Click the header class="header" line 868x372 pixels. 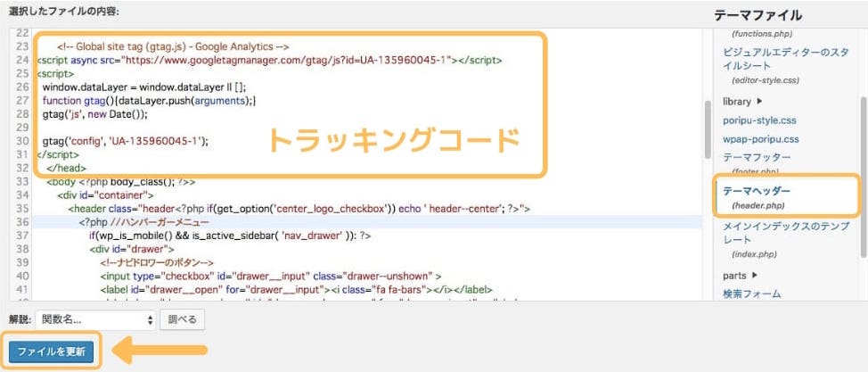(299, 209)
